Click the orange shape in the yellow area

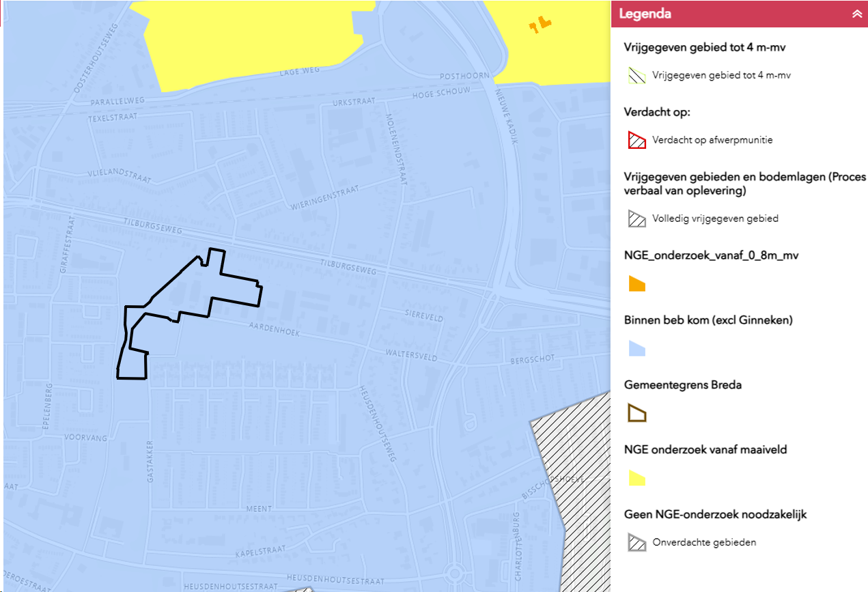540,25
